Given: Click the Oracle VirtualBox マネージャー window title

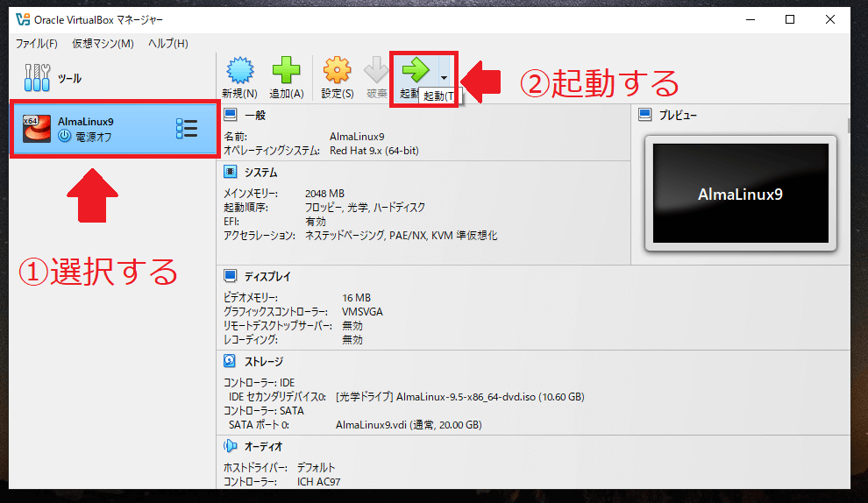Looking at the screenshot, I should tap(98, 20).
